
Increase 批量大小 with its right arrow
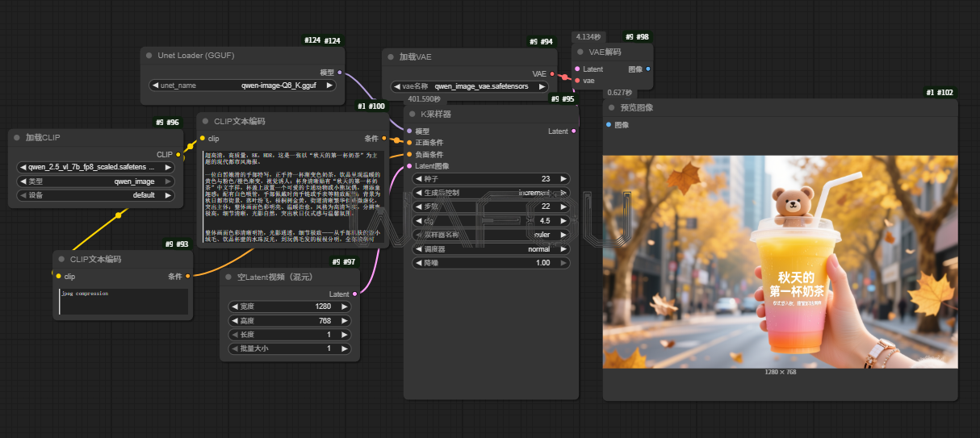pyautogui.click(x=345, y=348)
